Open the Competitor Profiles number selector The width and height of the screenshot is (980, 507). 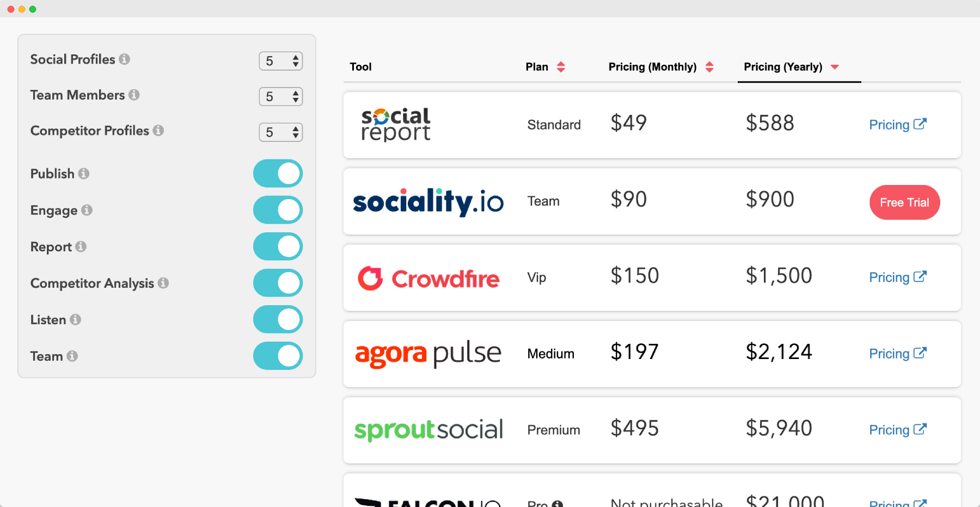tap(280, 132)
